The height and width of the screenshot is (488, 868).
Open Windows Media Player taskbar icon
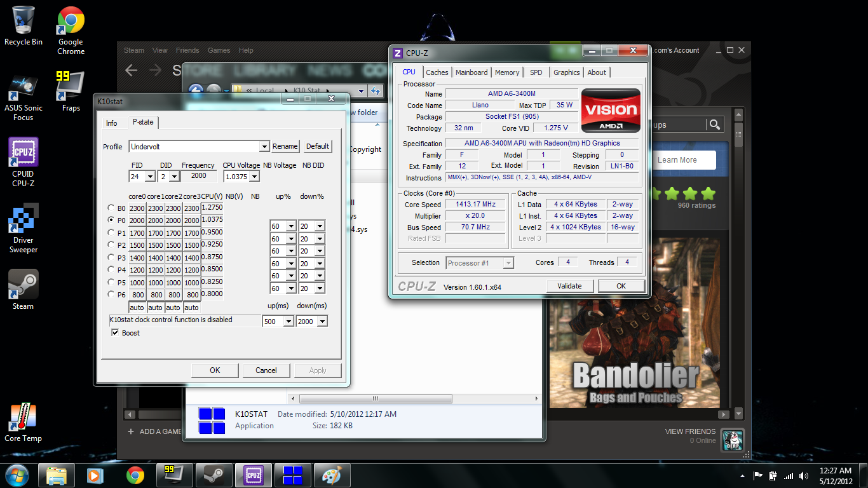pyautogui.click(x=94, y=475)
